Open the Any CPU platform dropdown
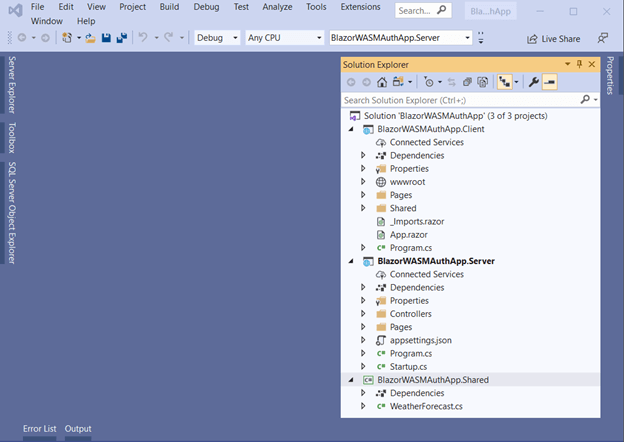This screenshot has height=442, width=624. [283, 38]
